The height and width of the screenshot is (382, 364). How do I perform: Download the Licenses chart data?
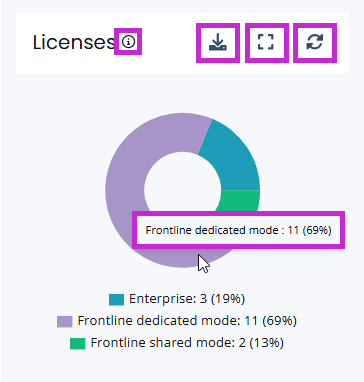(218, 43)
